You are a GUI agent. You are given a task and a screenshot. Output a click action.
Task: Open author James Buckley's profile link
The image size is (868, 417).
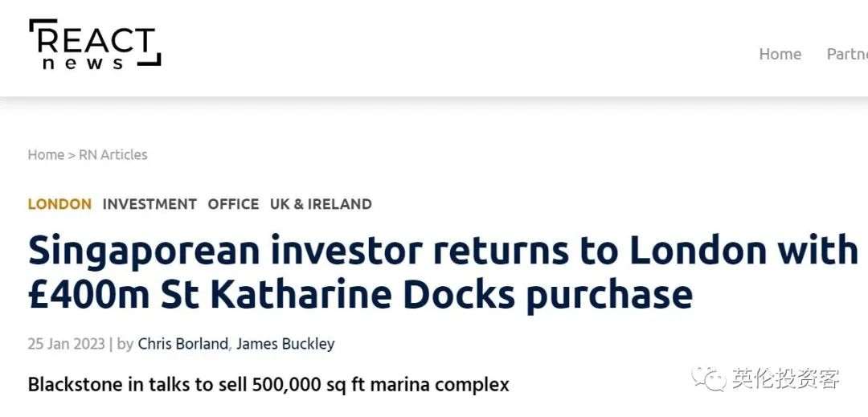pyautogui.click(x=285, y=344)
